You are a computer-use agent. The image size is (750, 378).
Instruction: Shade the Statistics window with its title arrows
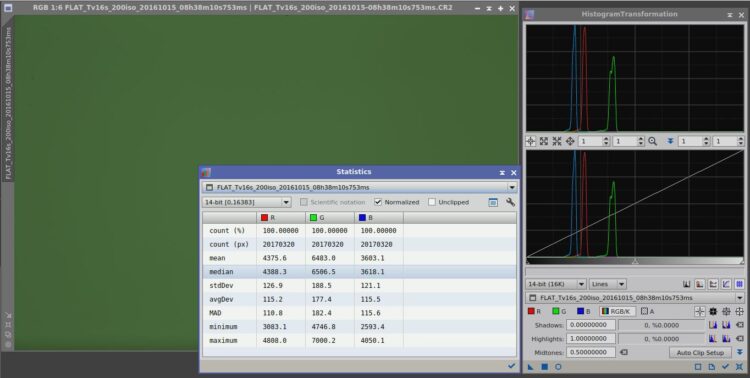pos(502,172)
